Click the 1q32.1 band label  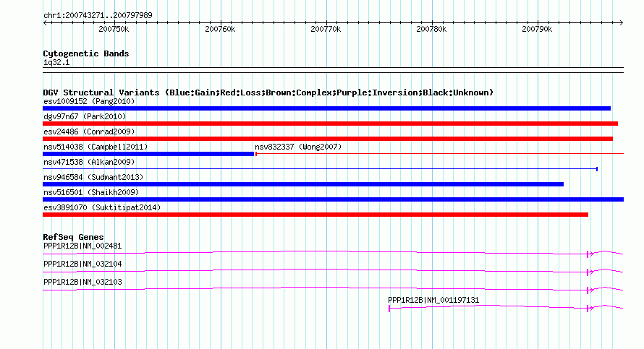pos(56,63)
